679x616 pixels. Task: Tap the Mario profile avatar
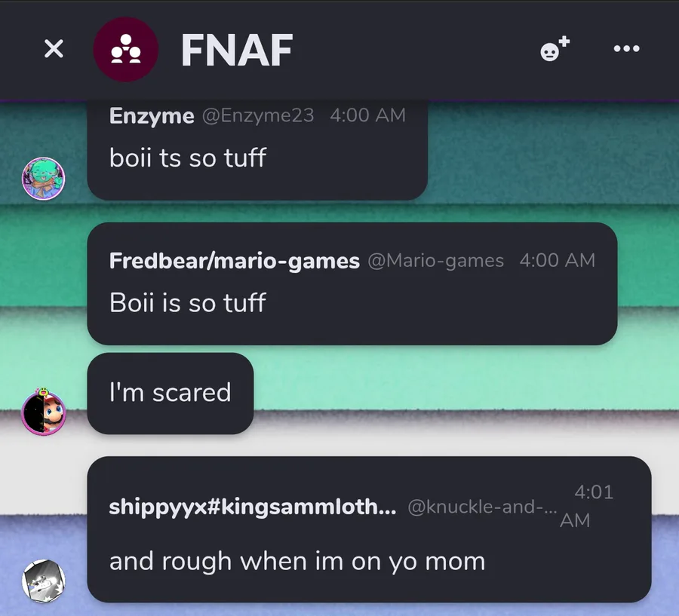click(x=44, y=412)
